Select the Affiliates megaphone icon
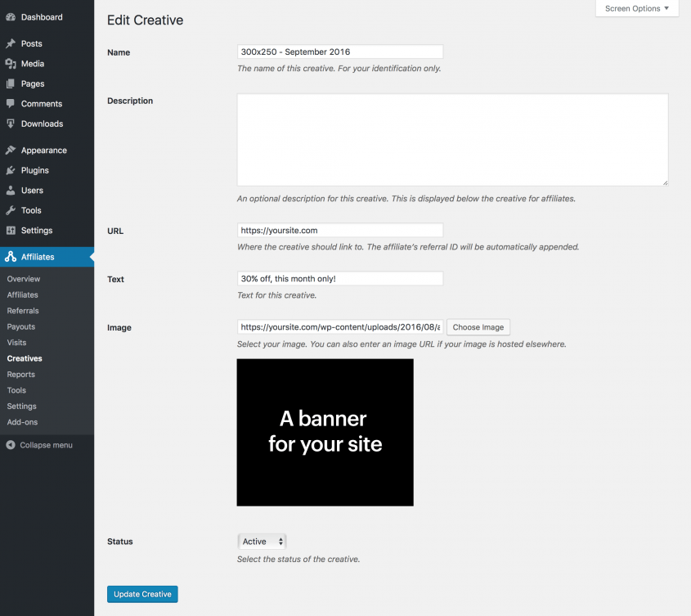 tap(11, 256)
